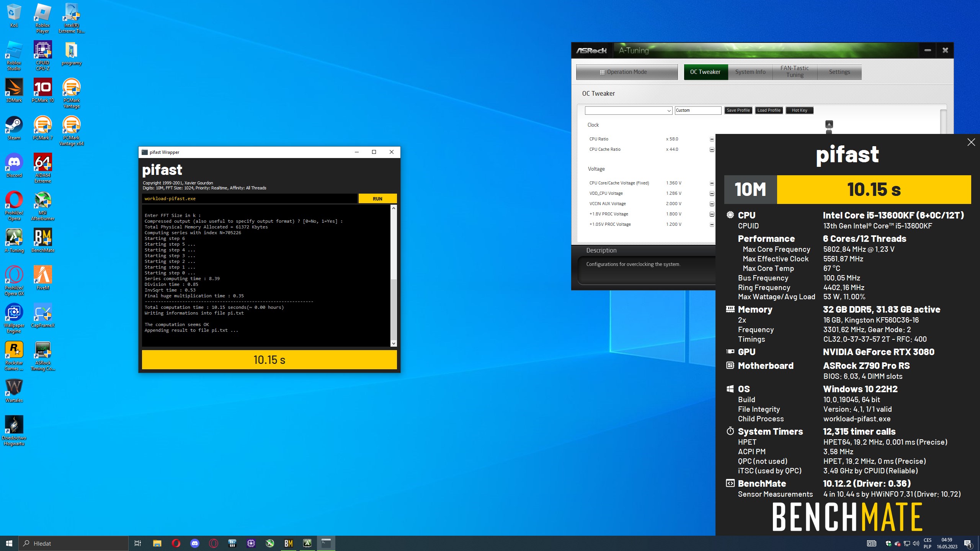Image resolution: width=980 pixels, height=551 pixels.
Task: Open BenchMate desktop shortcut
Action: [42, 241]
